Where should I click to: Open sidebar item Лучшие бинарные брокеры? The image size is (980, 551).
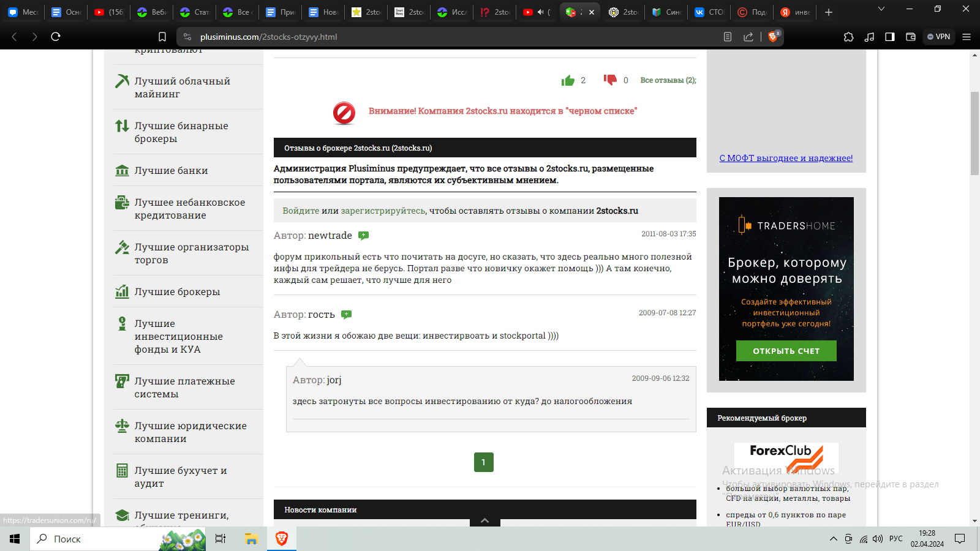pos(189,132)
